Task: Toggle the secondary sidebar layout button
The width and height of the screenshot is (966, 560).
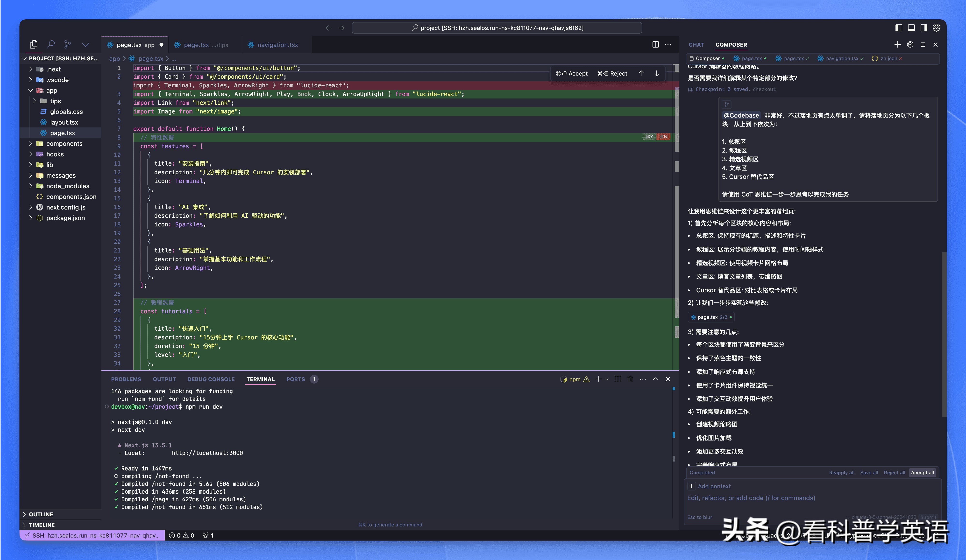Action: (x=924, y=28)
